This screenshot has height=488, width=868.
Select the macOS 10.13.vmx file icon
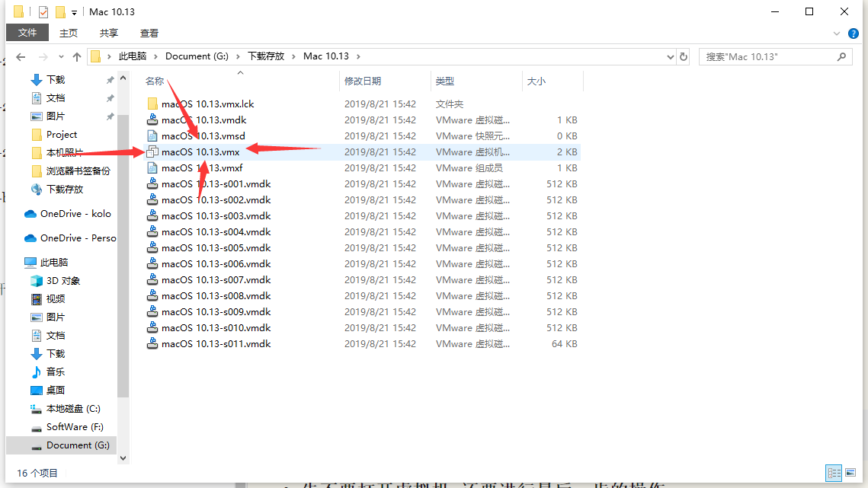152,152
